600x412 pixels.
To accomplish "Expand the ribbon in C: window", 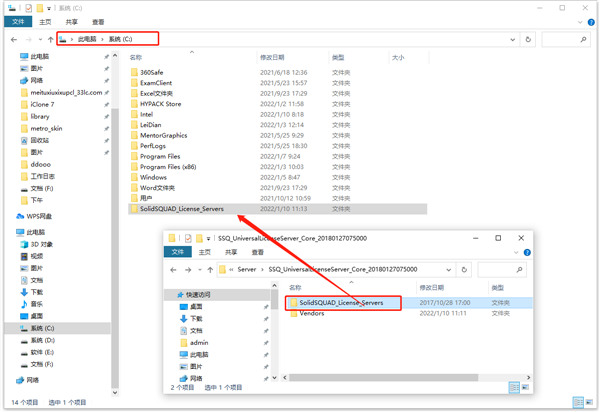I will [580, 22].
